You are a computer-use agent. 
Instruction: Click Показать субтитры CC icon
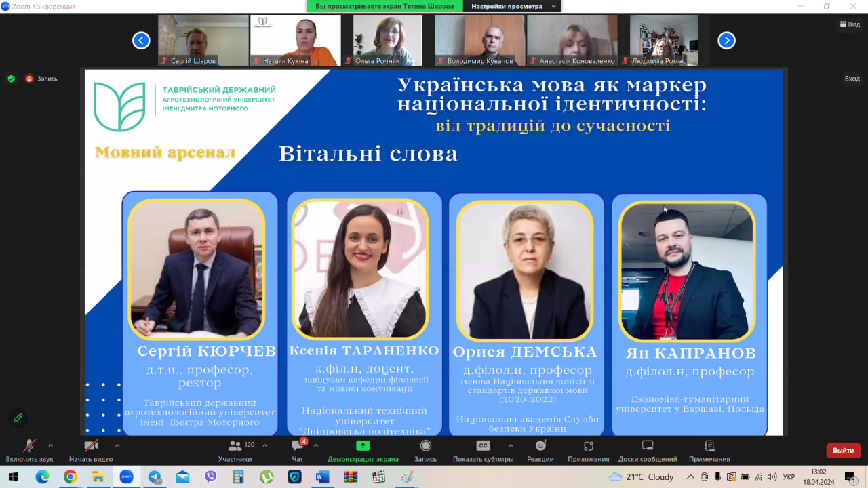[483, 446]
